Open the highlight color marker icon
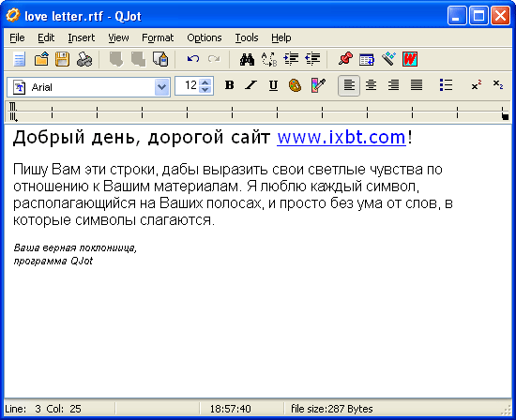Screen dimensions: 516x420 click(x=318, y=85)
